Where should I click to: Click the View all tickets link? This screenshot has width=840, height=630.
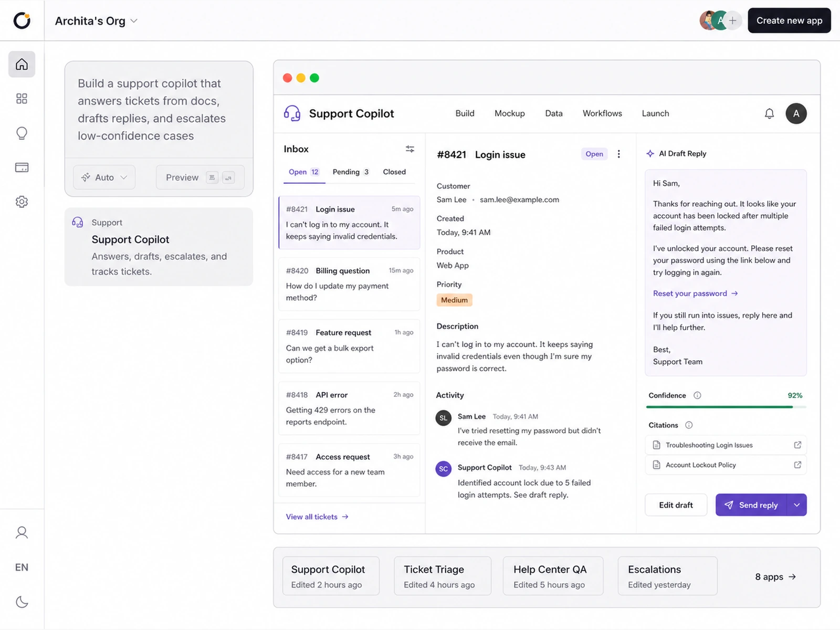point(317,517)
